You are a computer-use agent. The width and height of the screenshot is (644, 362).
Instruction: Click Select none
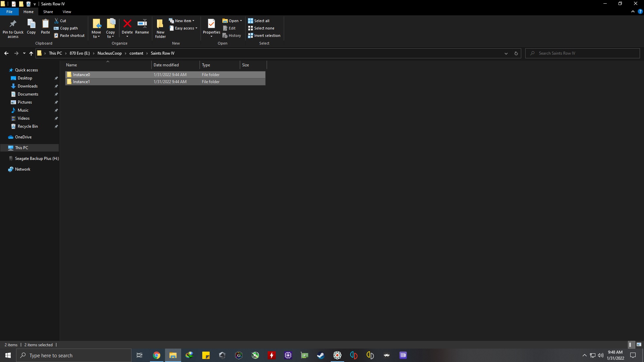pos(261,28)
